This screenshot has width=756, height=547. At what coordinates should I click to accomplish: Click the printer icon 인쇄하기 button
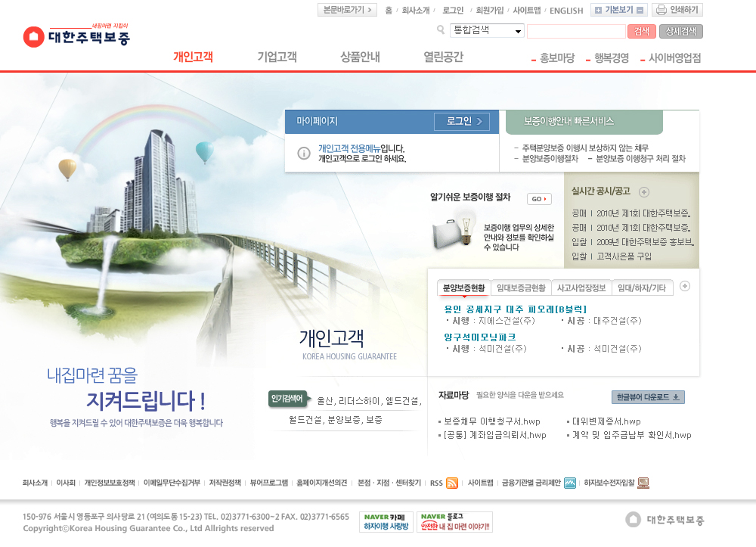click(x=677, y=10)
